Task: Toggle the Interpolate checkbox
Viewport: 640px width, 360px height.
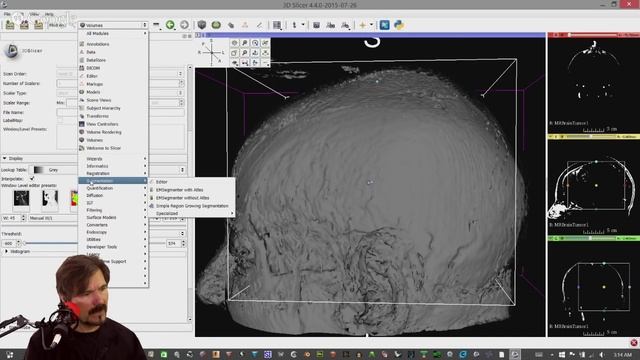Action: click(x=32, y=179)
